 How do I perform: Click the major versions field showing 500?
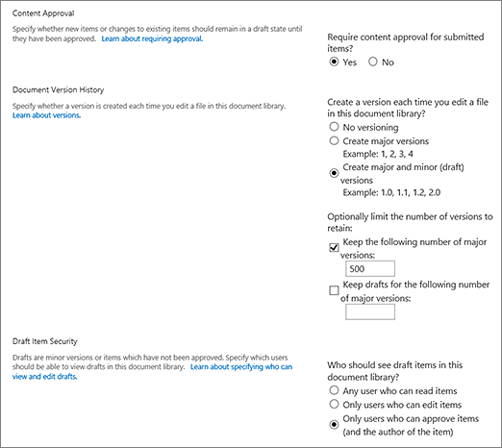(x=370, y=268)
